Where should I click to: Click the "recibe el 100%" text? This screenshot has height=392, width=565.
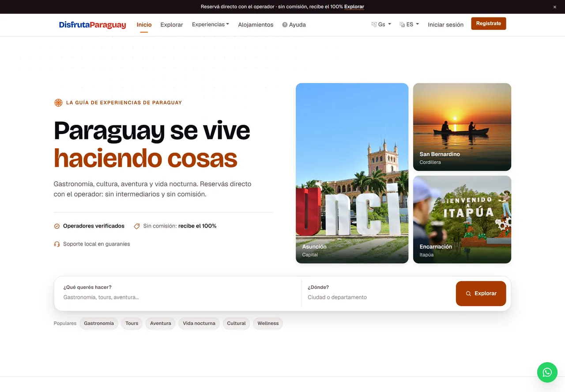197,226
